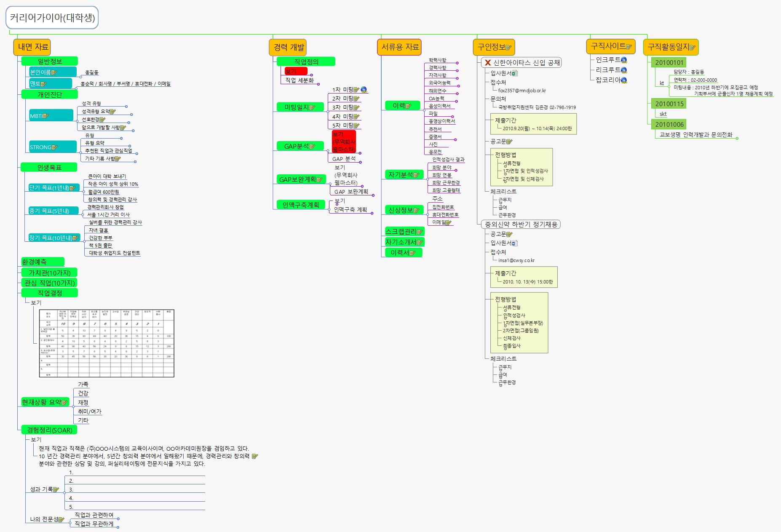Expand the 학력사항 branch using its plus
Image resolution: width=781 pixels, height=532 pixels.
pyautogui.click(x=457, y=63)
